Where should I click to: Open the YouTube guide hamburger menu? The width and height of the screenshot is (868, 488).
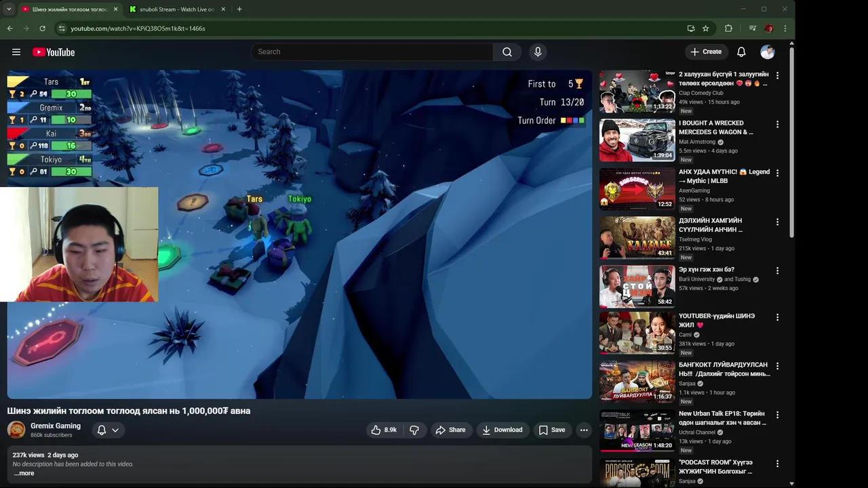16,52
